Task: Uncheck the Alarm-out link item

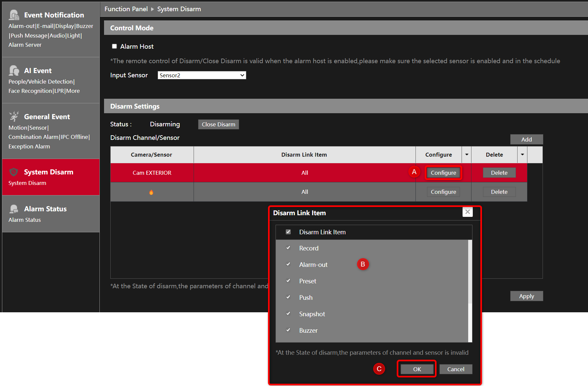Action: 288,264
